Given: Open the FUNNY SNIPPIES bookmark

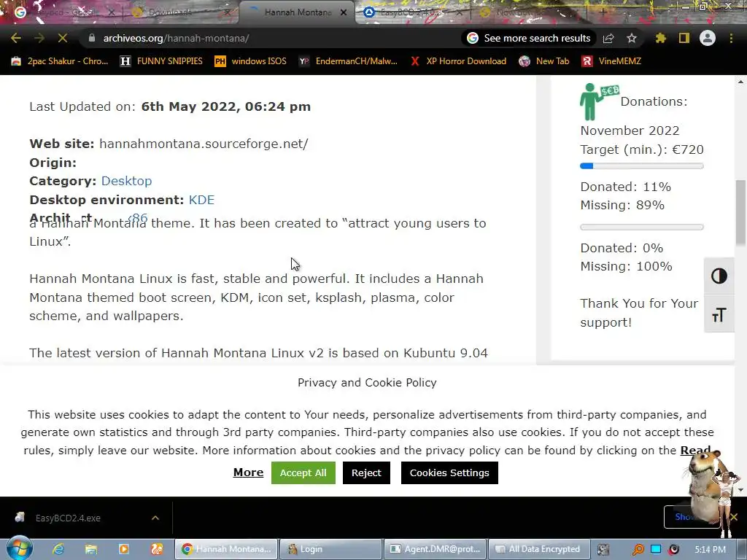Looking at the screenshot, I should [161, 61].
